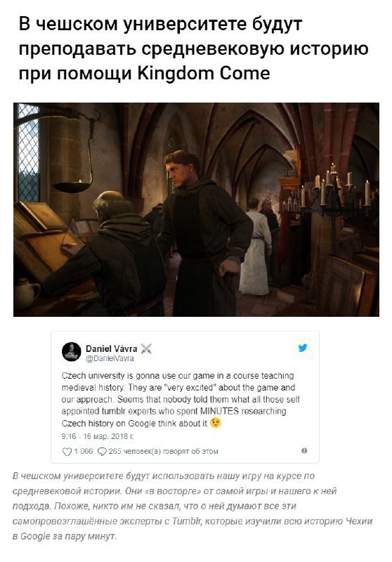Screen dimensions: 392x562
Task: Open Daniel Vávra's round profile avatar
Action: coord(72,352)
